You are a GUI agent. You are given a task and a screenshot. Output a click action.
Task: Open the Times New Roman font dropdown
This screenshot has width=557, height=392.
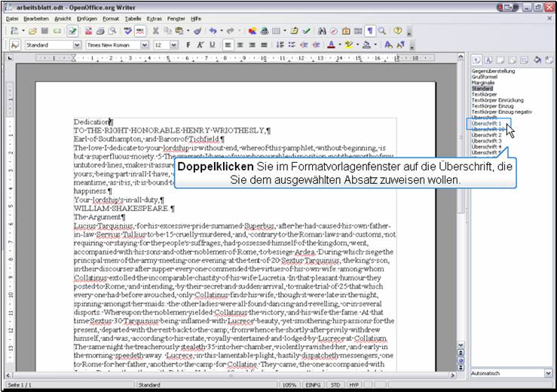[x=144, y=45]
